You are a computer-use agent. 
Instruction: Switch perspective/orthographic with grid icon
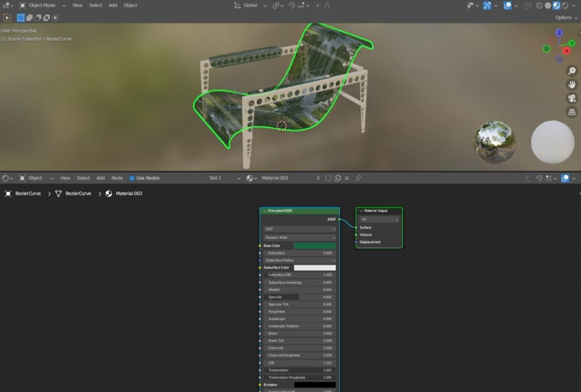(572, 112)
